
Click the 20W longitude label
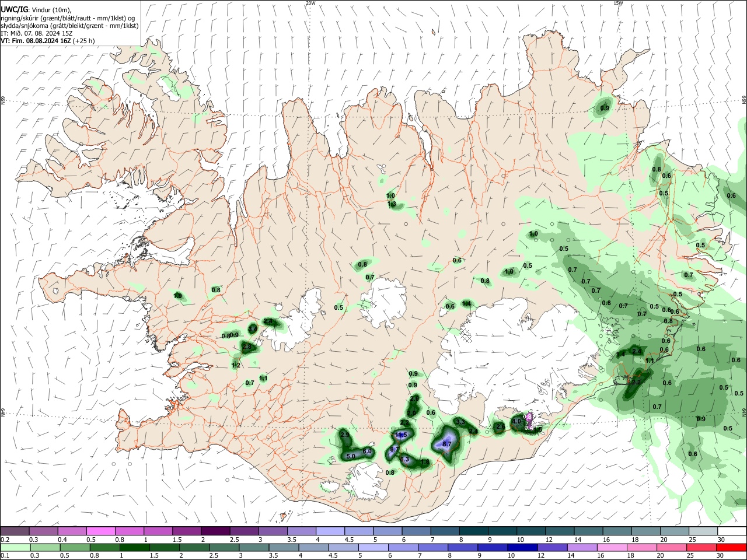310,3
